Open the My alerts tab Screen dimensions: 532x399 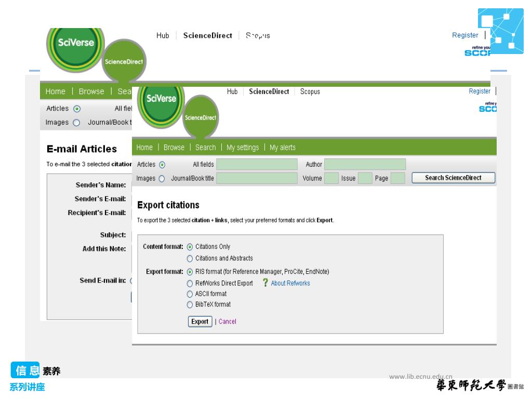tap(282, 148)
